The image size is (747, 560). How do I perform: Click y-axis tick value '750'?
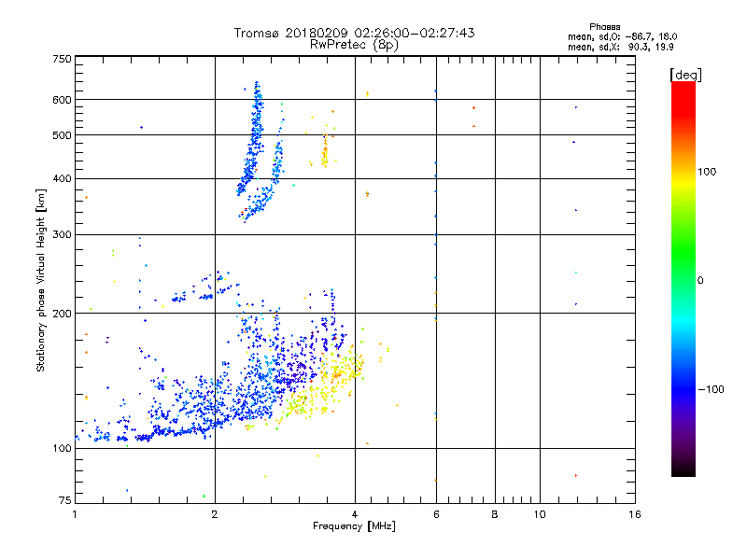pyautogui.click(x=62, y=59)
